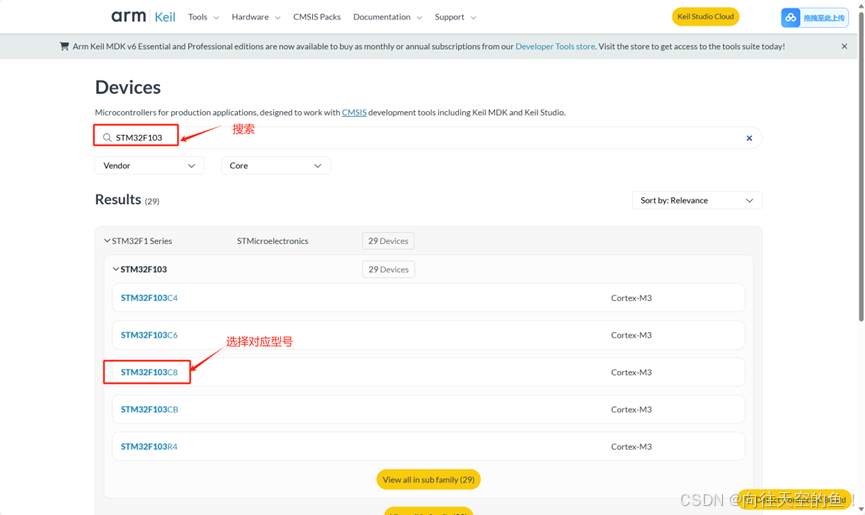Click the Results (29) heading
Screen dimensions: 865x515
(127, 200)
